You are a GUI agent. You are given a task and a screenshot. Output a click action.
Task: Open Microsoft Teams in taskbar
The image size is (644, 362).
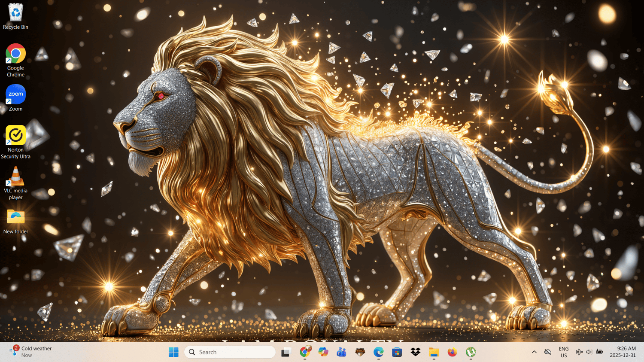[x=342, y=352]
